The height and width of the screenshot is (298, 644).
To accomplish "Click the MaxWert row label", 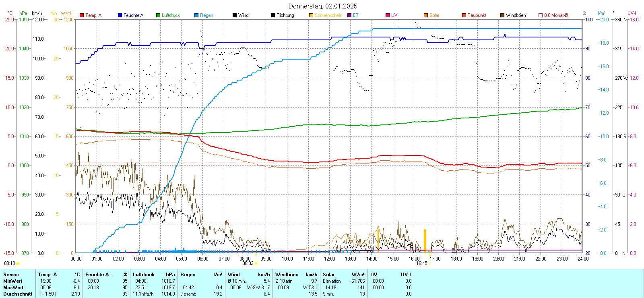I will pyautogui.click(x=13, y=288).
